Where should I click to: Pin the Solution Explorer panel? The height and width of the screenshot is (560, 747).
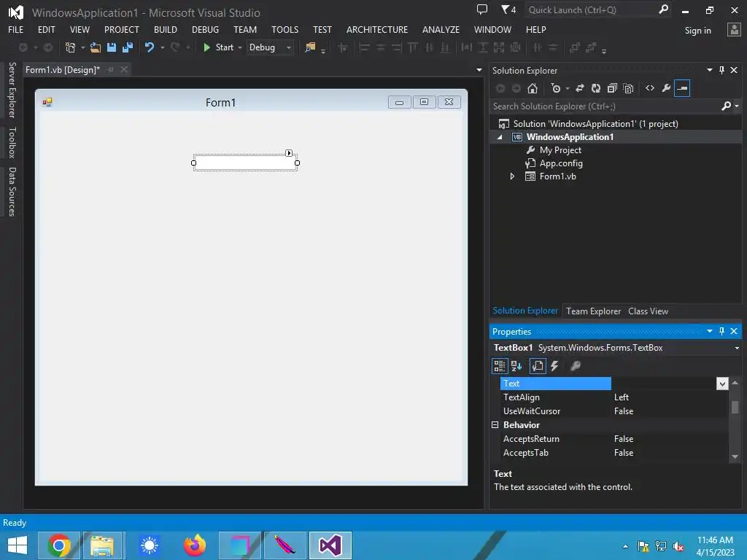coord(721,70)
